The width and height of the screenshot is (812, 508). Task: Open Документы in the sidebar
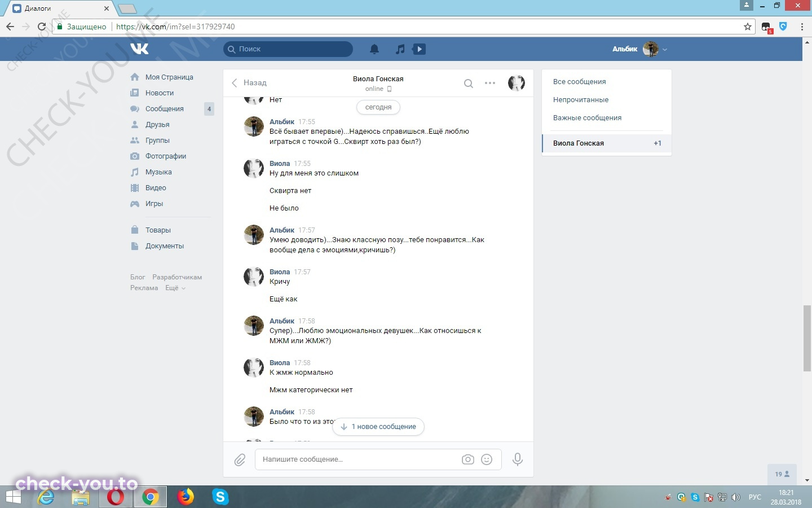point(165,246)
